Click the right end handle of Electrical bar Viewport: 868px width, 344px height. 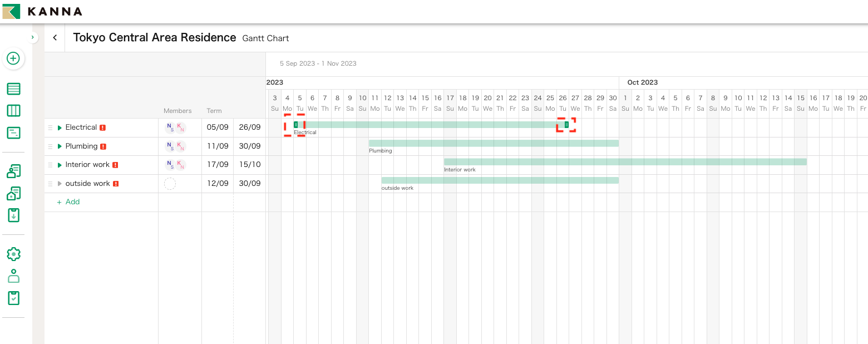pyautogui.click(x=566, y=125)
